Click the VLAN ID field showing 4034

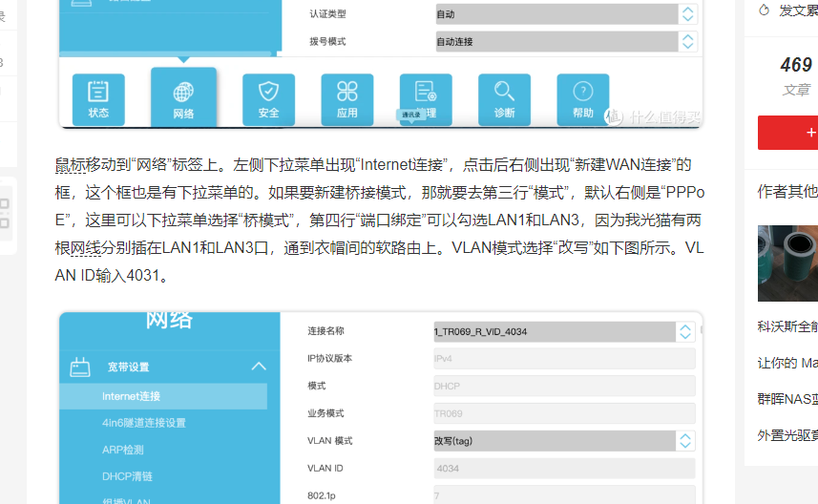click(564, 469)
